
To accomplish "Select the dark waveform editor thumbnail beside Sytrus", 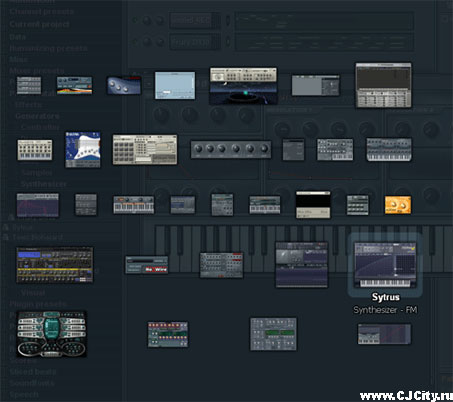I will (x=302, y=265).
